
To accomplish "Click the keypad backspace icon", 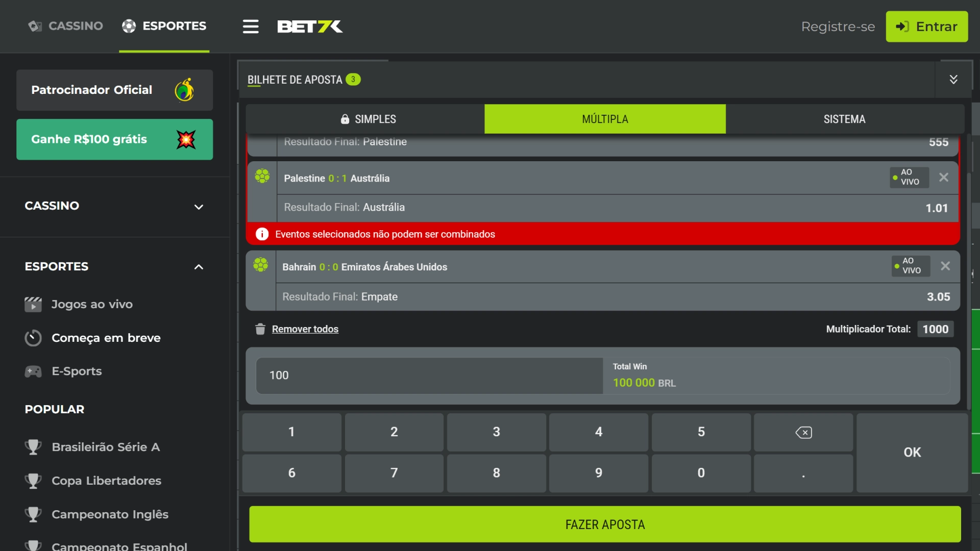I will click(x=803, y=433).
